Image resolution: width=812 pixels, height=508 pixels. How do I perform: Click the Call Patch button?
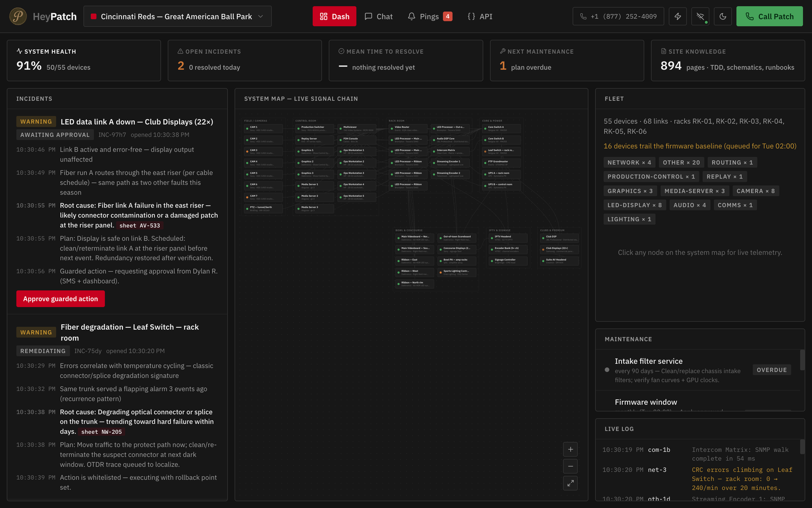770,16
